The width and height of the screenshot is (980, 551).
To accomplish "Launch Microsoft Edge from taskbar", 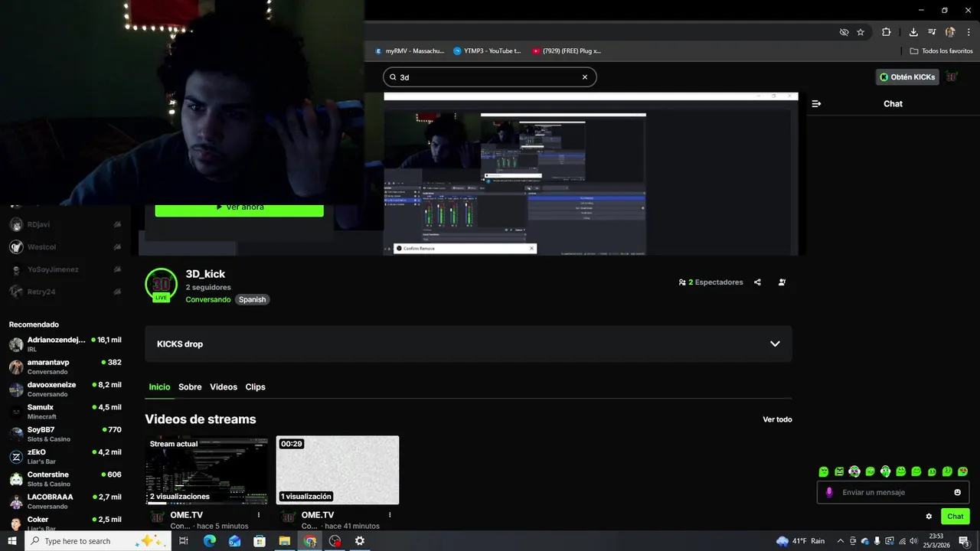I will click(209, 541).
